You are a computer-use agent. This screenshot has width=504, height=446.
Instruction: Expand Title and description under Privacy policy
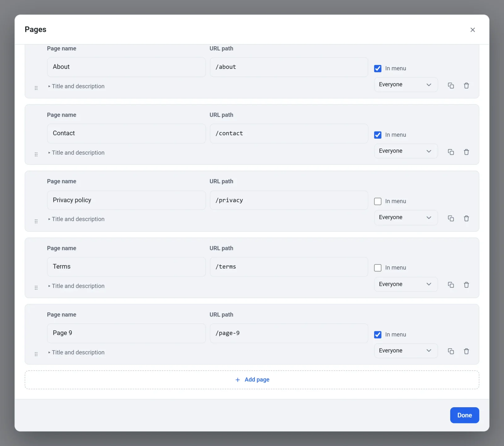pyautogui.click(x=76, y=219)
